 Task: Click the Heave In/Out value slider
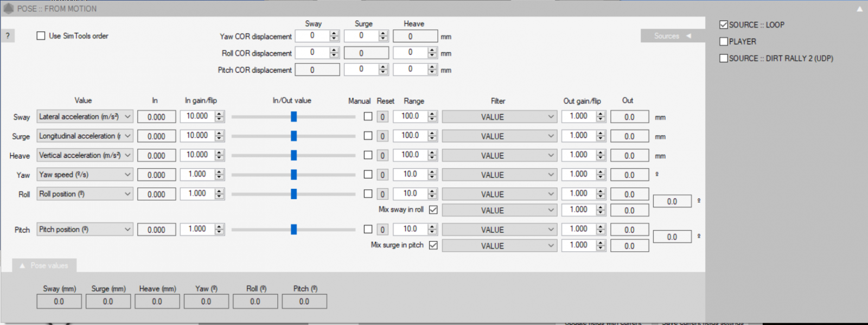293,156
